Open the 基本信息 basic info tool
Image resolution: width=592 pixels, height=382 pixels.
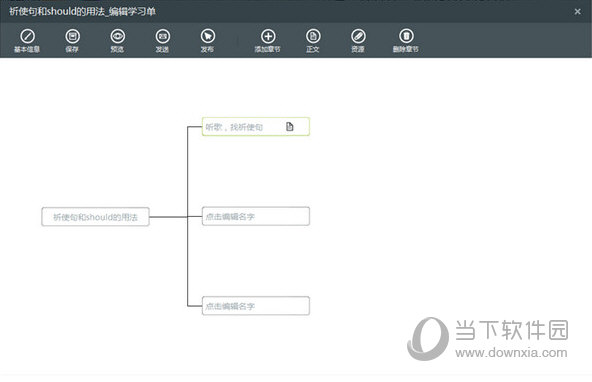tap(27, 36)
